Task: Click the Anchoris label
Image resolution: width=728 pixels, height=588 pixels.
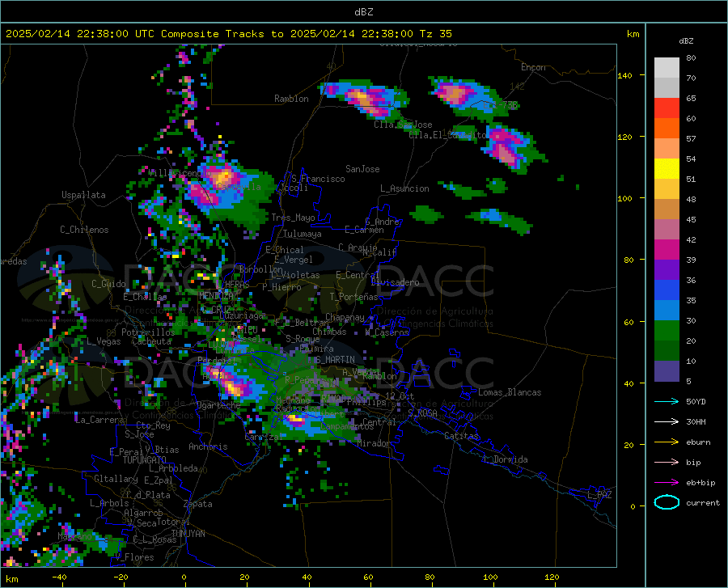Action: point(208,447)
